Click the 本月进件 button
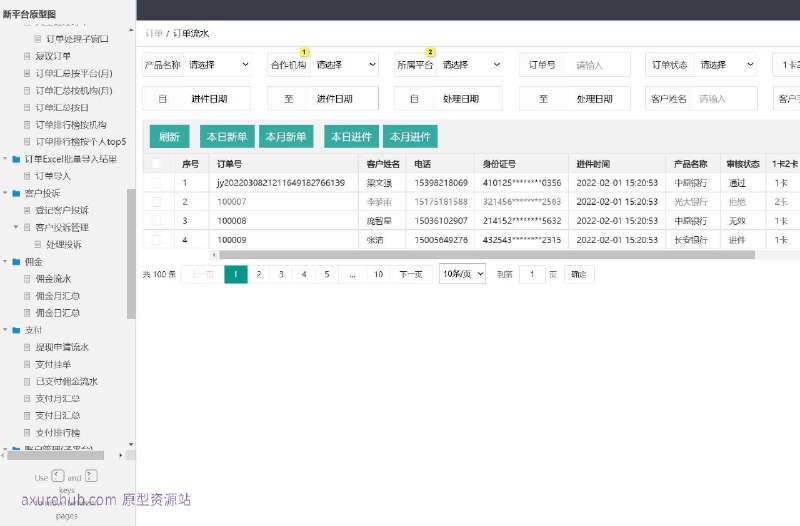The width and height of the screenshot is (800, 526). [x=410, y=137]
